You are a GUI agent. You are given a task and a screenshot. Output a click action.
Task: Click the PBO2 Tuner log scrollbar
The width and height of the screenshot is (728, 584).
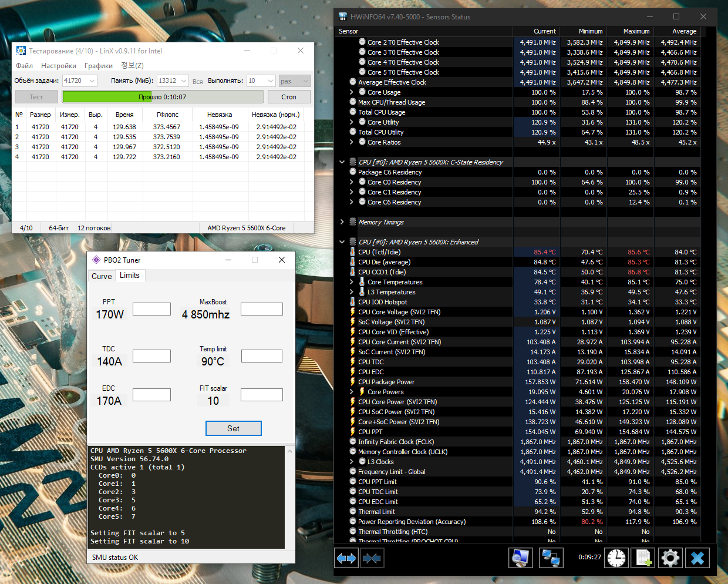[x=289, y=497]
